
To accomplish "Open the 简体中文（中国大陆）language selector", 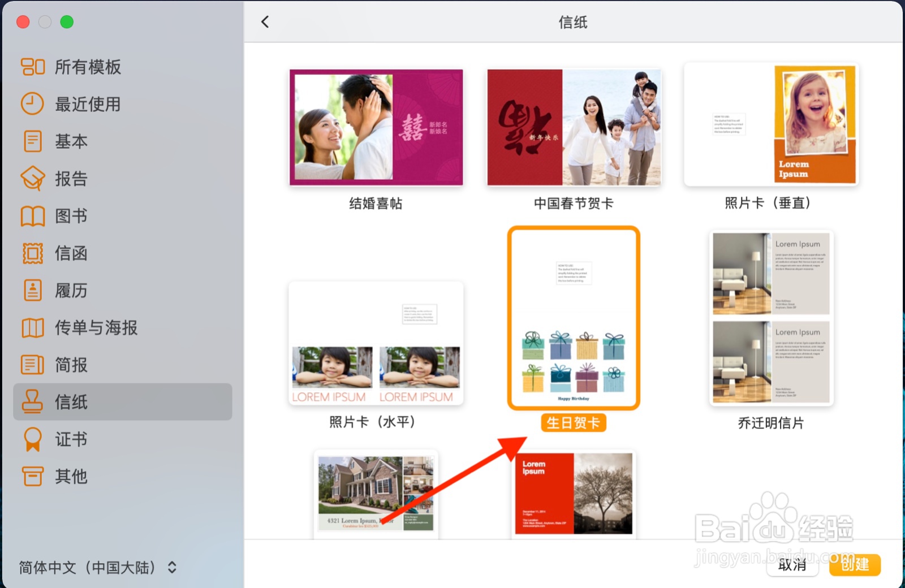I will click(x=88, y=568).
